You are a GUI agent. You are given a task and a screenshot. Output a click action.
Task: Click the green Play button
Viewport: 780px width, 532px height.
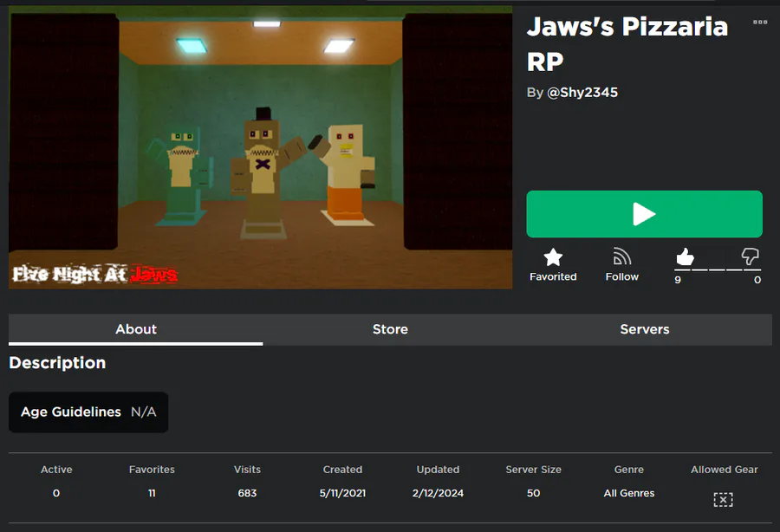(644, 214)
